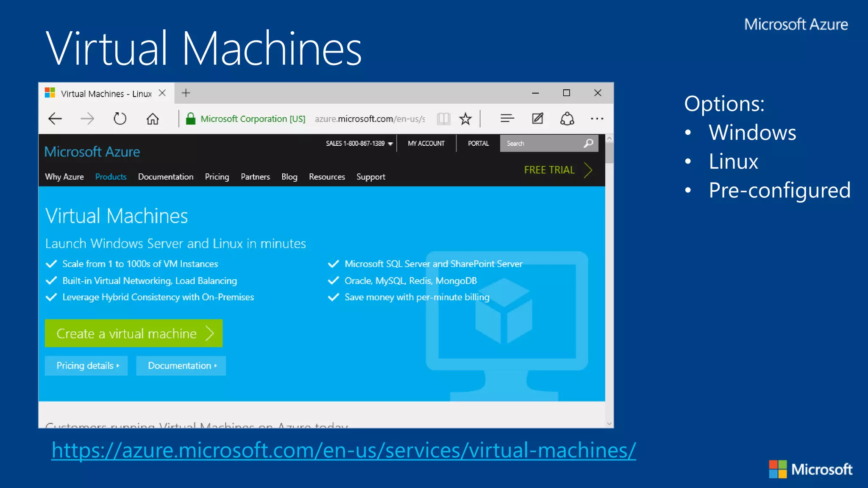Image resolution: width=868 pixels, height=488 pixels.
Task: Click the blue Documentation button below
Action: coord(181,366)
